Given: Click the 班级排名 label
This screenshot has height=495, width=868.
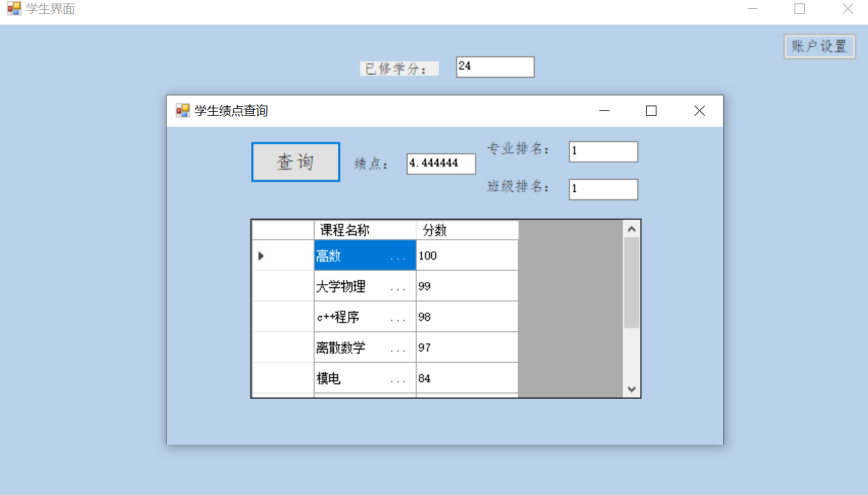Looking at the screenshot, I should tap(518, 186).
